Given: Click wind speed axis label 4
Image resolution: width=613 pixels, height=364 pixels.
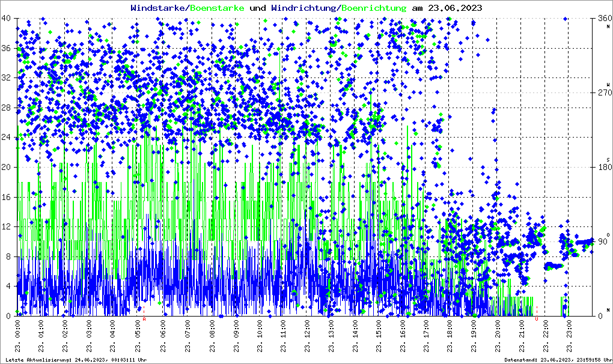Looking at the screenshot, I should coord(8,287).
